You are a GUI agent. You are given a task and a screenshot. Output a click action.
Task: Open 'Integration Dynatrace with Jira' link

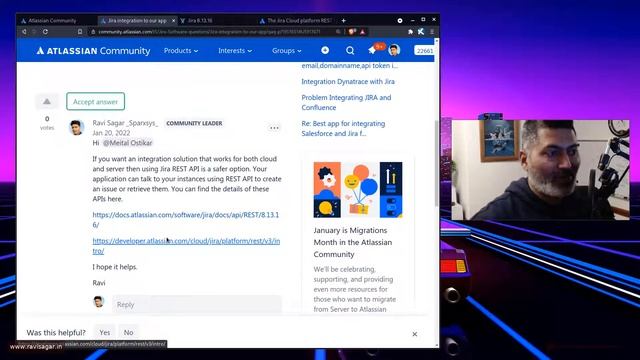348,82
